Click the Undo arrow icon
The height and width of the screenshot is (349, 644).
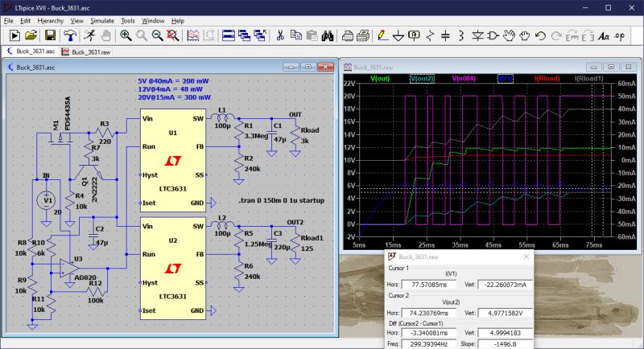540,35
